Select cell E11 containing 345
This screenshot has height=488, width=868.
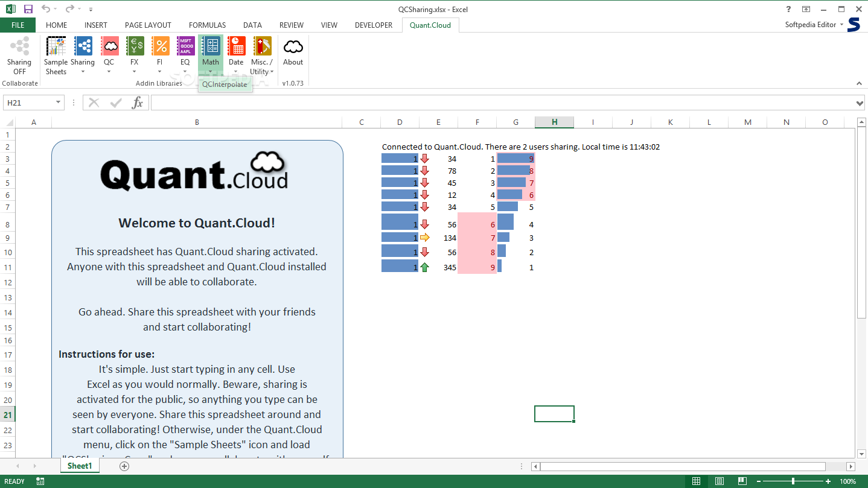[438, 267]
